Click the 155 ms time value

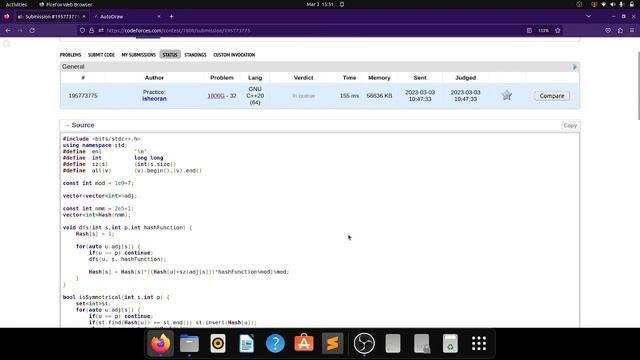349,96
